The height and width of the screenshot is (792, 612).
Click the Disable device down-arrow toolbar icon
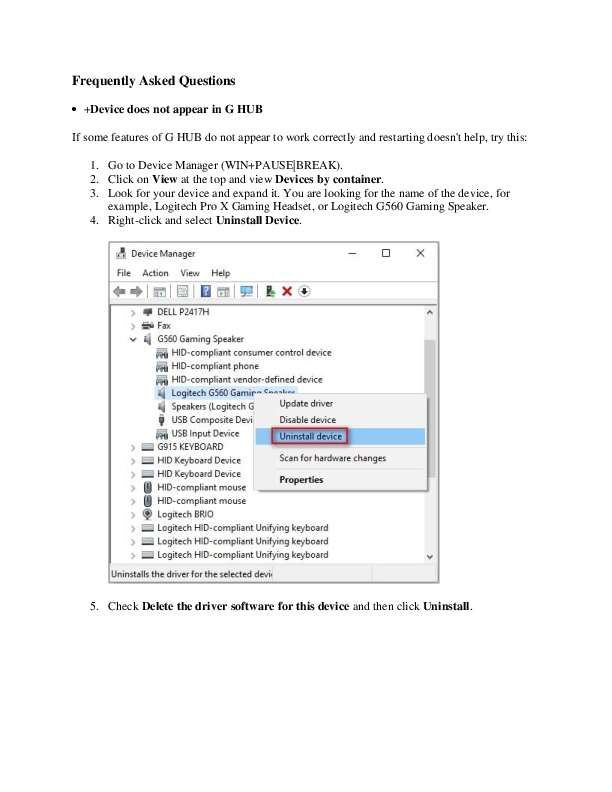(x=304, y=291)
